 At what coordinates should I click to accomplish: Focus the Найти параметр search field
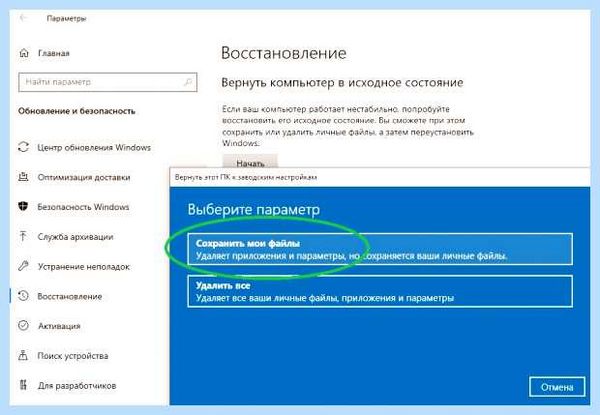pos(108,82)
